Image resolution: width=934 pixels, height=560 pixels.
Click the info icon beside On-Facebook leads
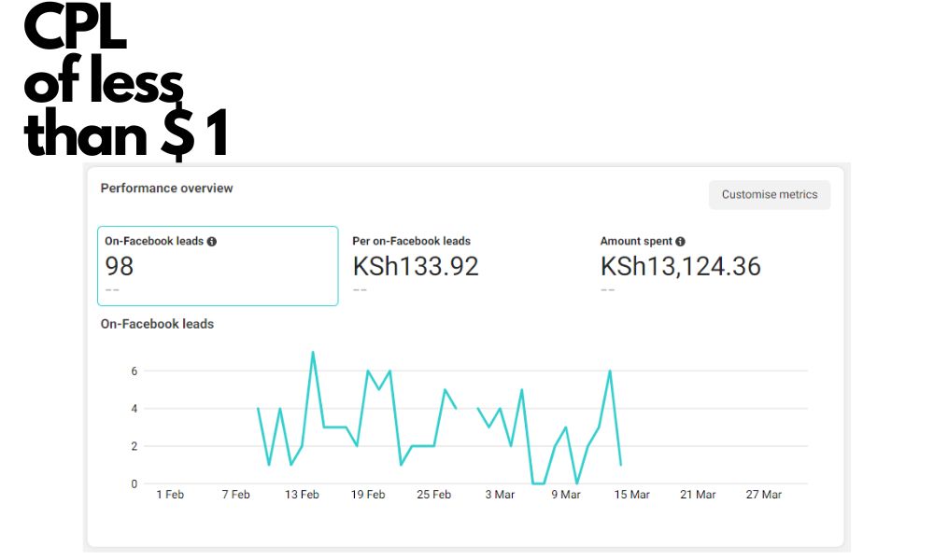click(x=212, y=242)
